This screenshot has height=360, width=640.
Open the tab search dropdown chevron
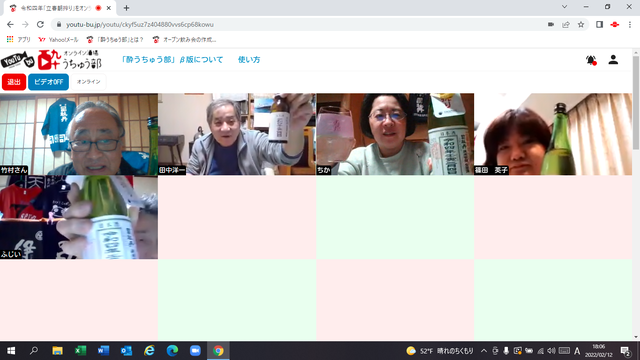coord(564,7)
